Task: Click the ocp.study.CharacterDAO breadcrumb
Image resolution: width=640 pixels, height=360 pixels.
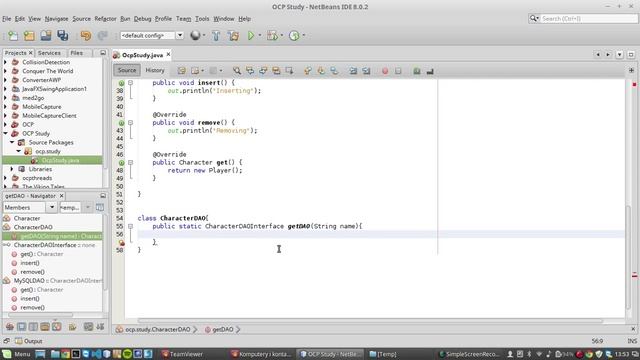Action: [158, 329]
